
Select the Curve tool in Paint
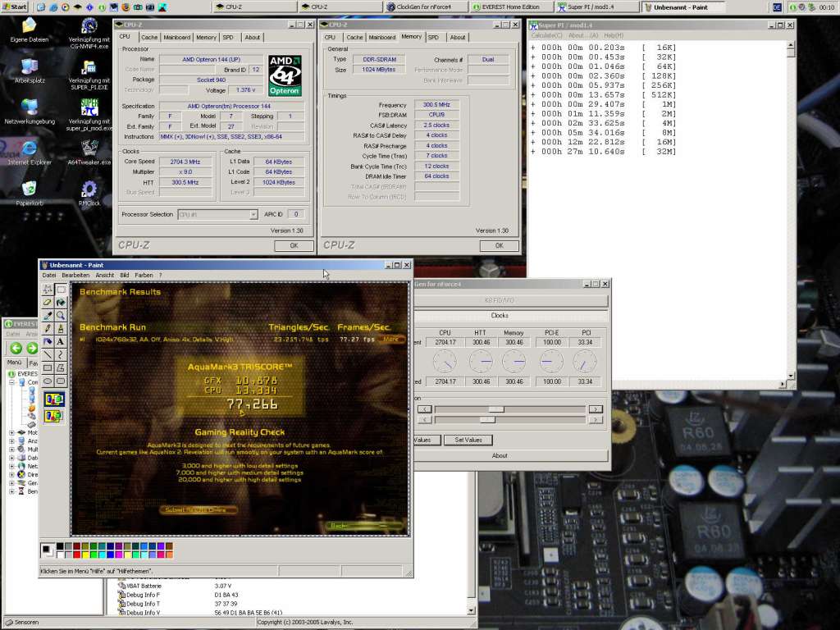pos(61,354)
